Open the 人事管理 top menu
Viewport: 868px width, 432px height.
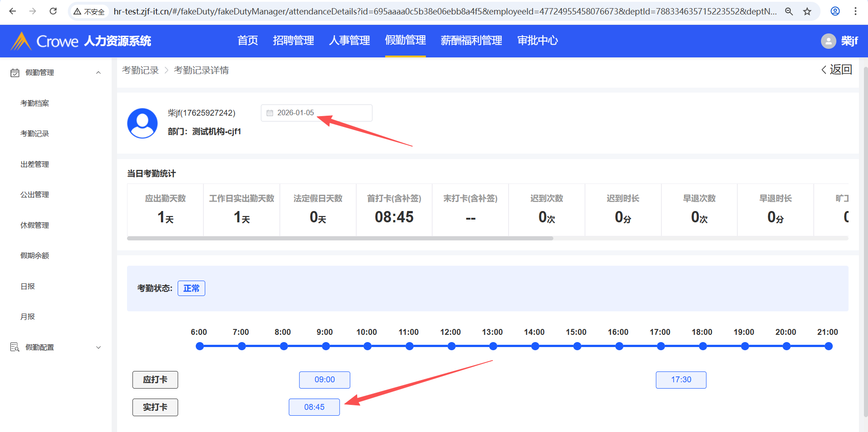tap(349, 41)
